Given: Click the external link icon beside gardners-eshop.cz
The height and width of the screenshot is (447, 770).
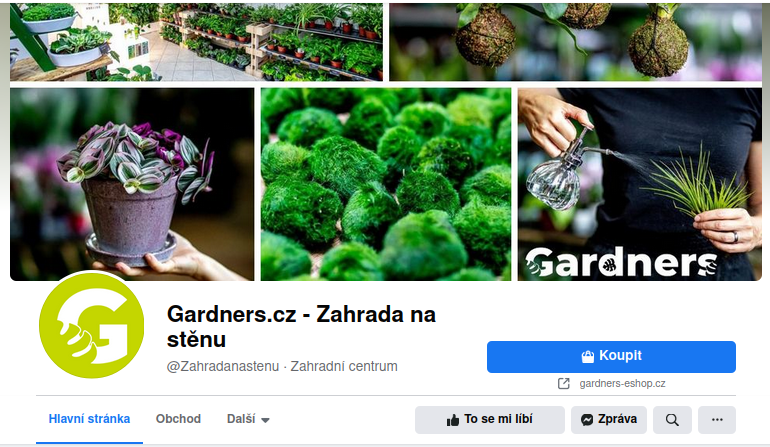Looking at the screenshot, I should click(564, 384).
